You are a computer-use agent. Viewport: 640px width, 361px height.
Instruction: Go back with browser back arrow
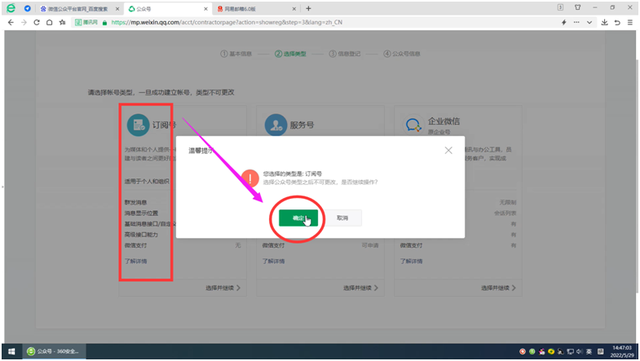click(x=11, y=22)
